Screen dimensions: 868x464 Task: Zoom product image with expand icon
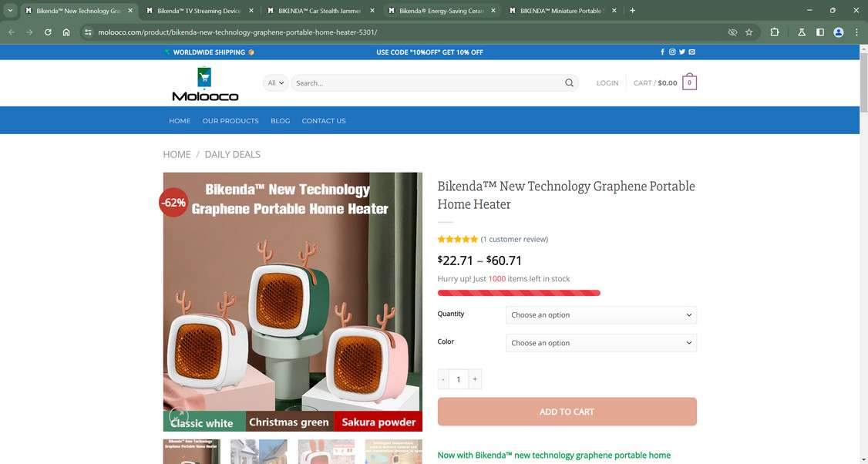tap(178, 416)
